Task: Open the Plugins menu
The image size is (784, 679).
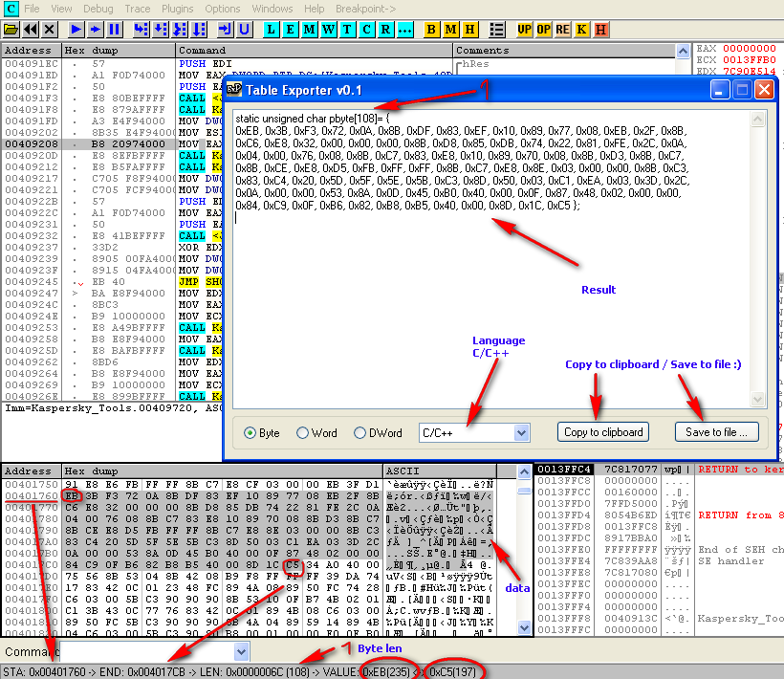Action: [x=178, y=9]
